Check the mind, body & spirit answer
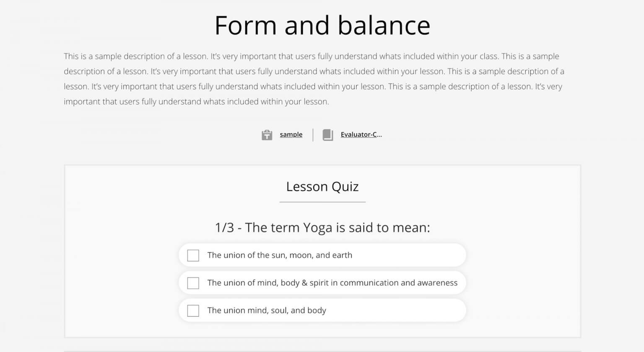 pos(193,283)
